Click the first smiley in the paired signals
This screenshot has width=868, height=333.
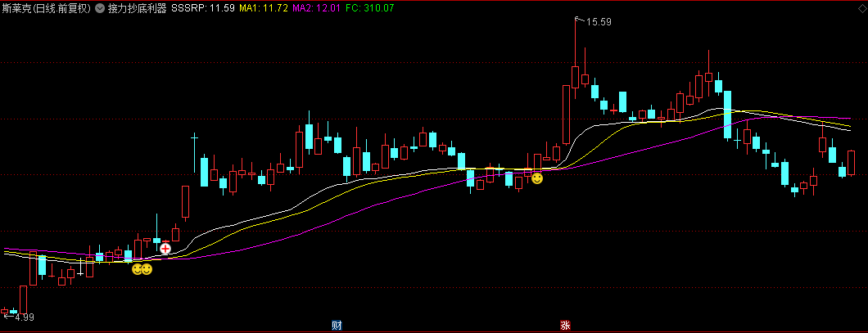click(x=137, y=269)
